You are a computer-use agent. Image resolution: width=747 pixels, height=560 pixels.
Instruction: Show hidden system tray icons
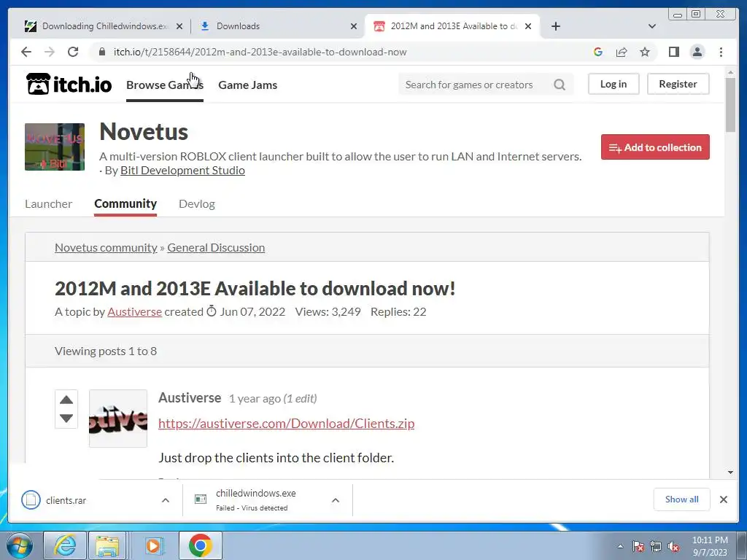620,546
